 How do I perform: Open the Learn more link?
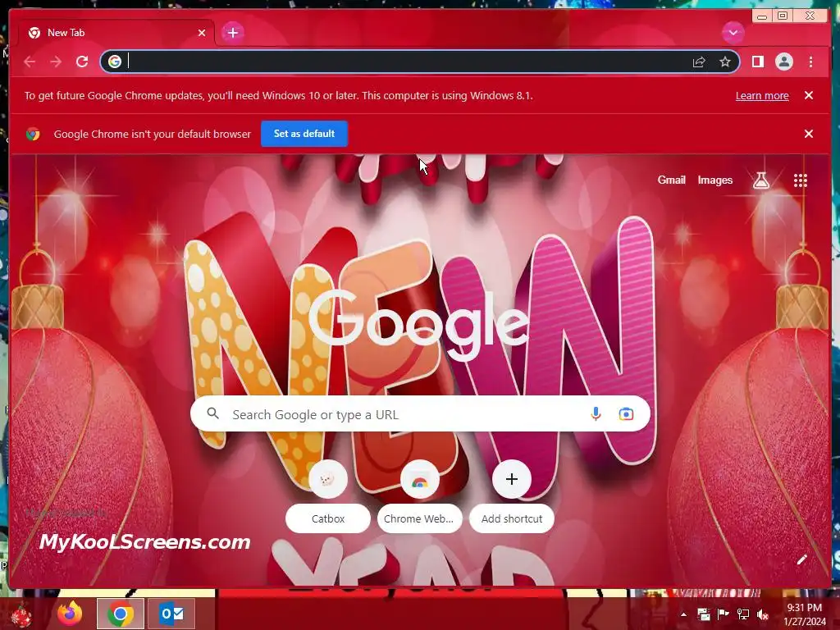tap(762, 96)
